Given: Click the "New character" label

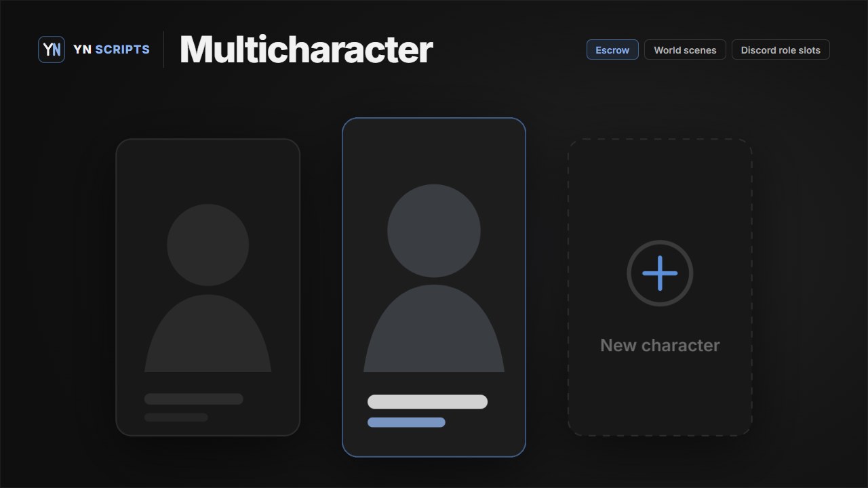Looking at the screenshot, I should 660,345.
